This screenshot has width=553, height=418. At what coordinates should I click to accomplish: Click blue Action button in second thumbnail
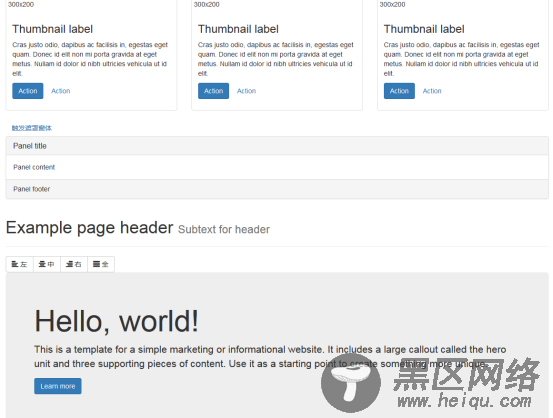(x=213, y=91)
